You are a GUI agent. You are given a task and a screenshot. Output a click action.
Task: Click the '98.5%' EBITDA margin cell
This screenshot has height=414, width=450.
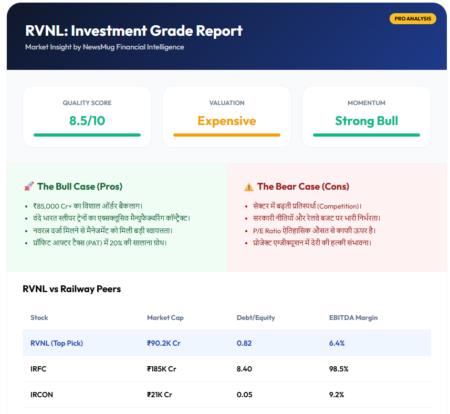click(339, 369)
